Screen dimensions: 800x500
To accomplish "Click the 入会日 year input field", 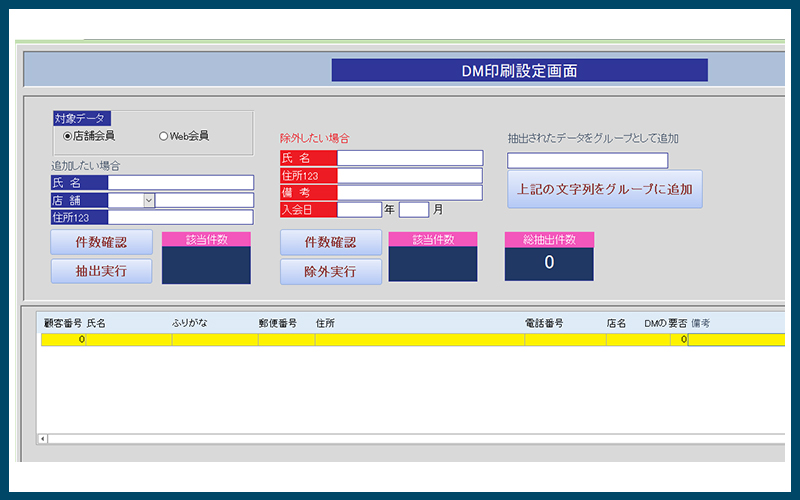I will point(359,210).
